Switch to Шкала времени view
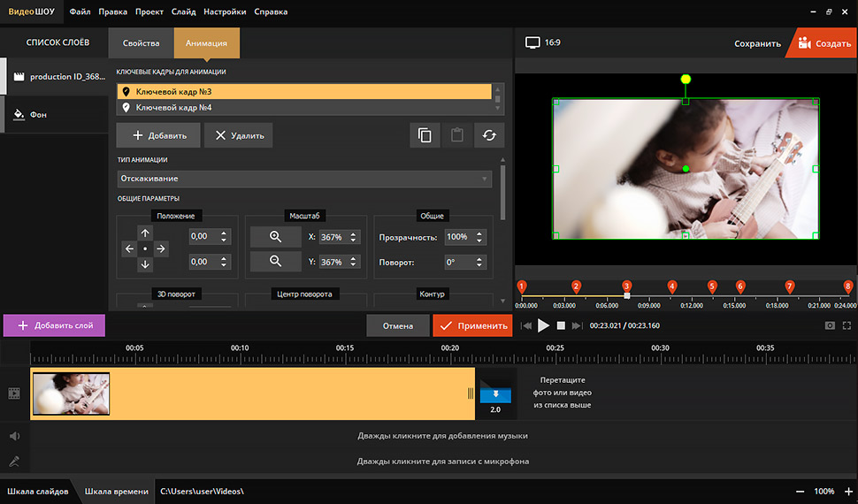Viewport: 858px width, 504px height. (116, 492)
